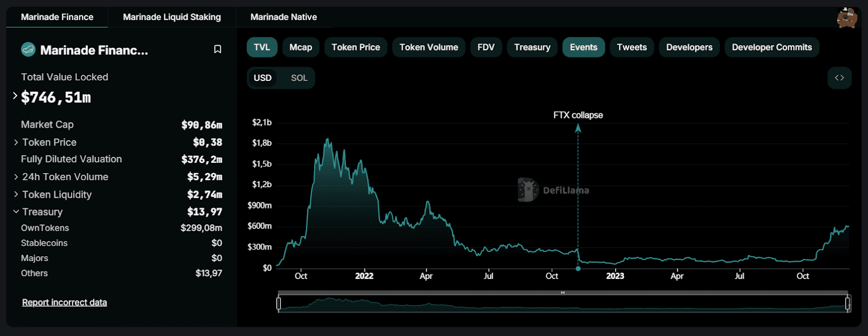Select USD denomination
The width and height of the screenshot is (868, 336).
(263, 78)
